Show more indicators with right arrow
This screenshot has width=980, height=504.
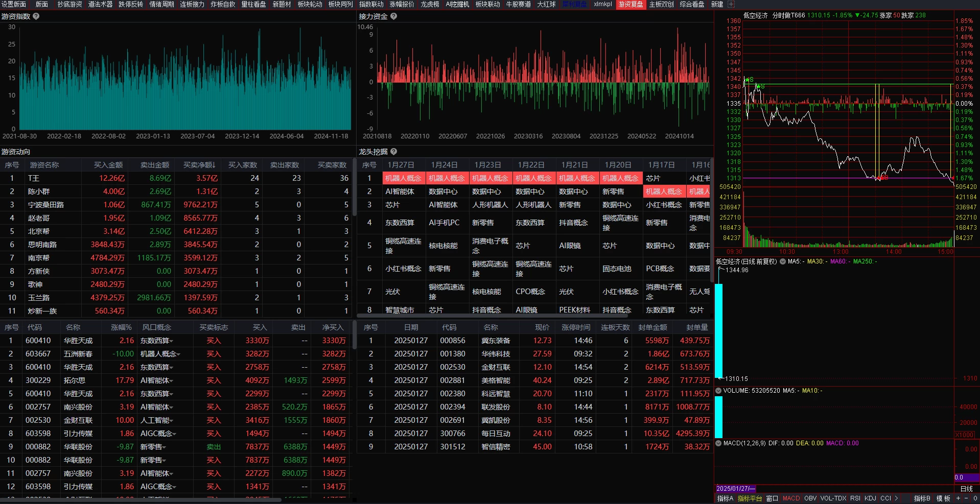[x=896, y=498]
